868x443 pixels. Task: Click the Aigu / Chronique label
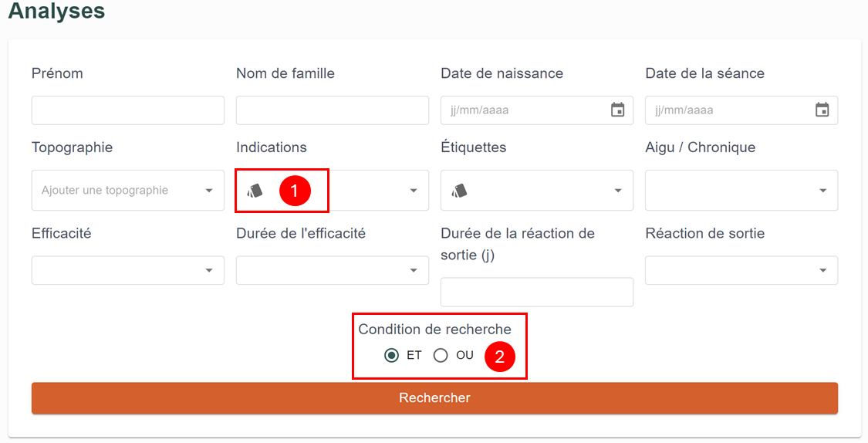click(x=701, y=147)
